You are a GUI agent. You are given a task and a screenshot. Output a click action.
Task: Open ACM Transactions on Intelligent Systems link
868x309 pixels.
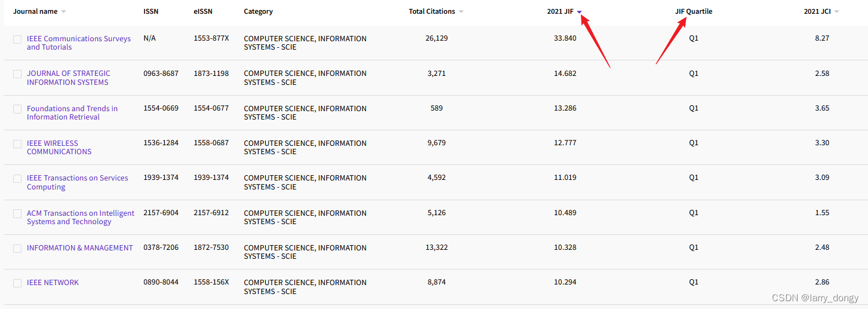81,218
